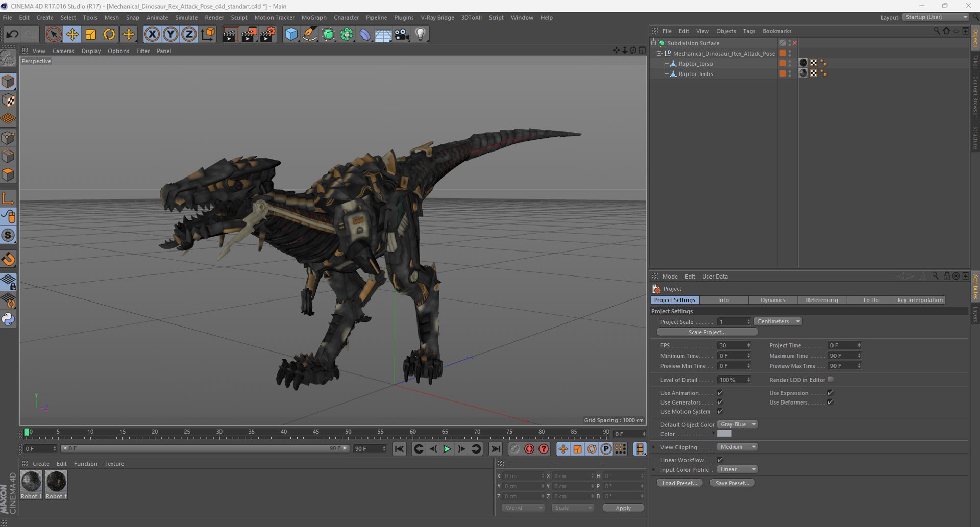Open the floor environment icon
The height and width of the screenshot is (527, 980).
[383, 34]
